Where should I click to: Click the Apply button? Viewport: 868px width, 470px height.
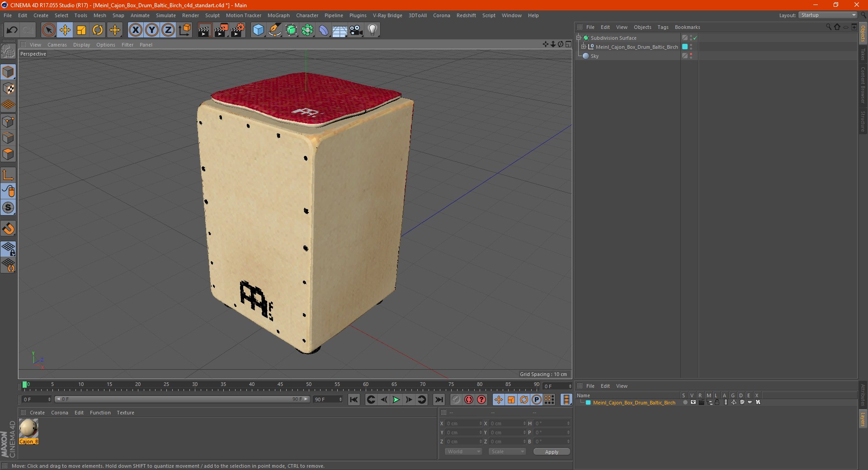552,451
